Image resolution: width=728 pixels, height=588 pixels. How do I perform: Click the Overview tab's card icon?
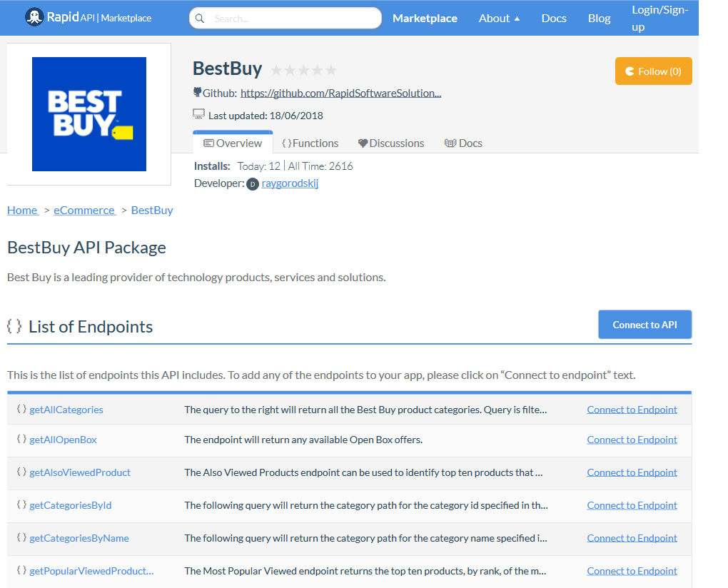pyautogui.click(x=209, y=143)
